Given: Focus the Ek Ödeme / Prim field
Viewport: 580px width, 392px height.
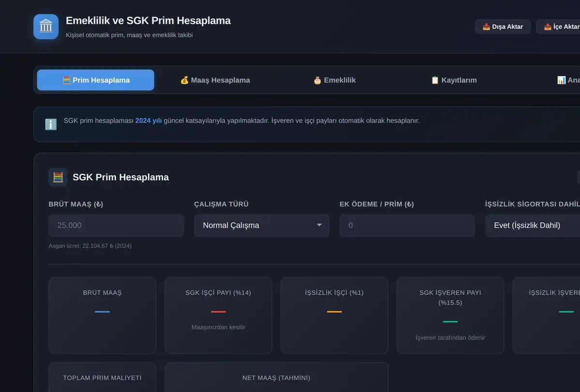Looking at the screenshot, I should [407, 226].
